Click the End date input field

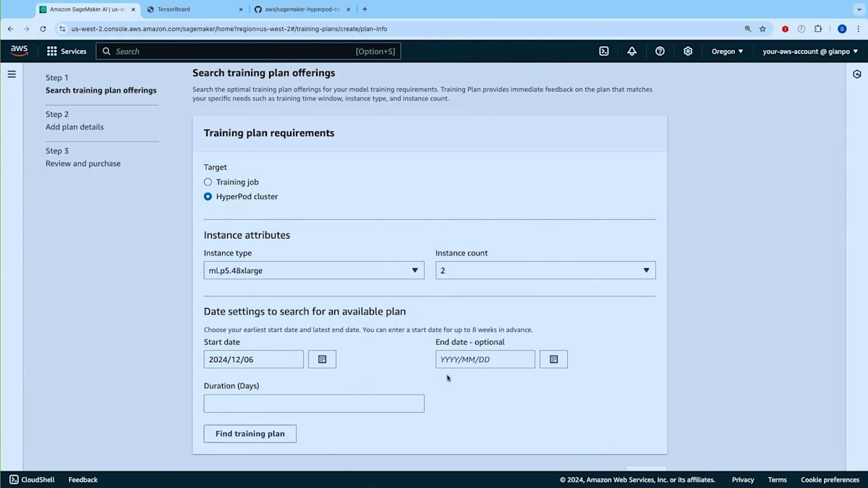click(485, 359)
